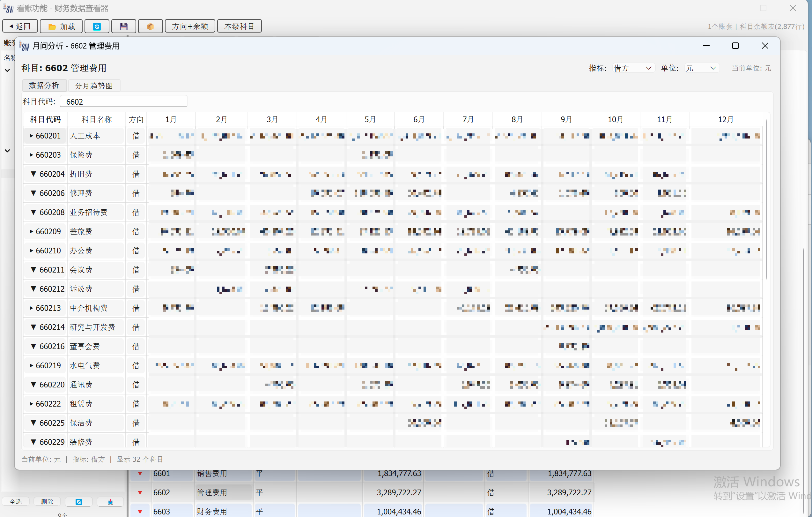This screenshot has width=812, height=517.
Task: Collapse the 660204 折旧费 row
Action: (x=33, y=174)
